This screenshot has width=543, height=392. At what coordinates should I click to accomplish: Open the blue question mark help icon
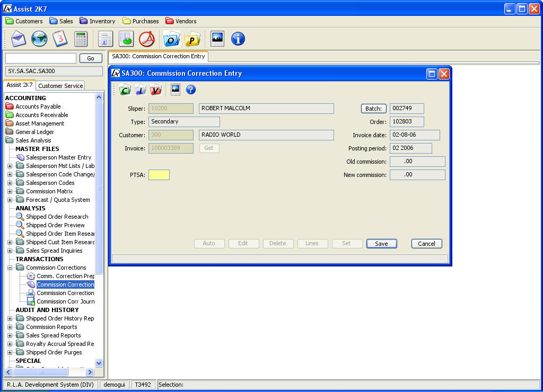(x=191, y=90)
